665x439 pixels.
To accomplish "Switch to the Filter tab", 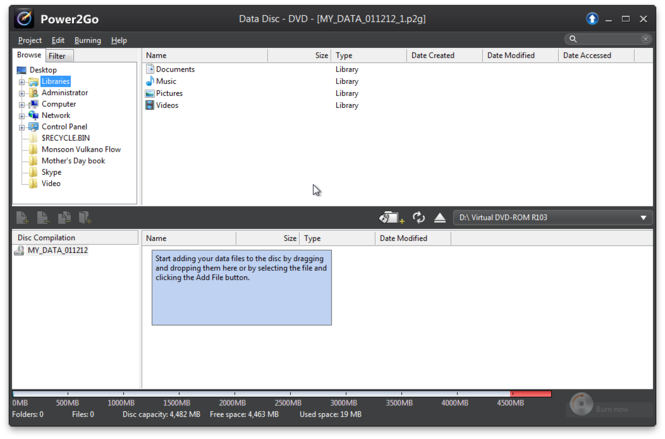I will [59, 56].
